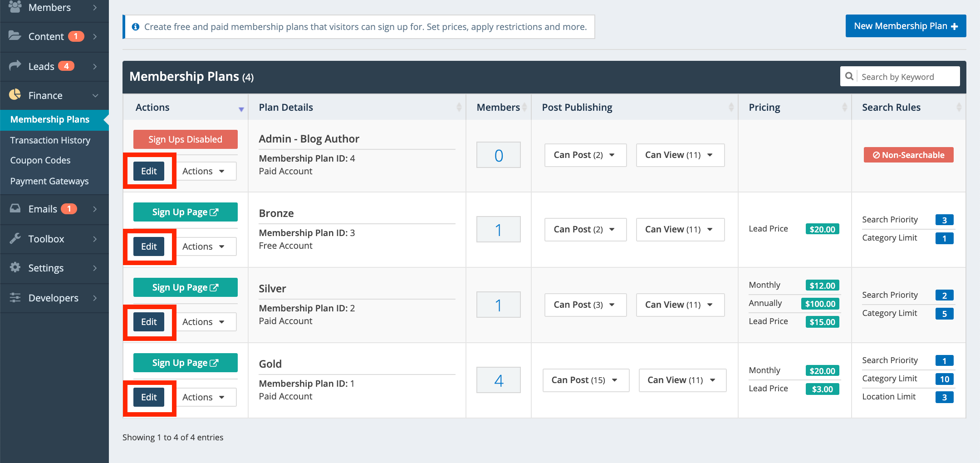This screenshot has height=463, width=980.
Task: Select the Finance pie chart icon
Action: pyautogui.click(x=14, y=95)
